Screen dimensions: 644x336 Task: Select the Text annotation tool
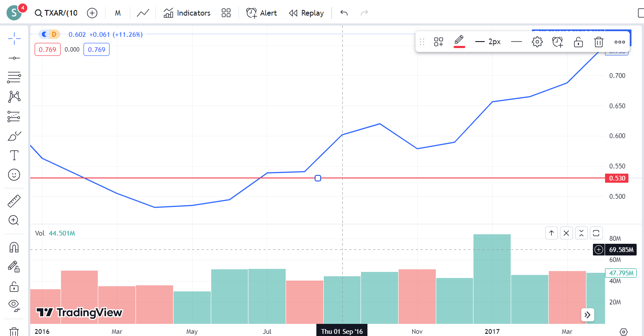click(14, 155)
